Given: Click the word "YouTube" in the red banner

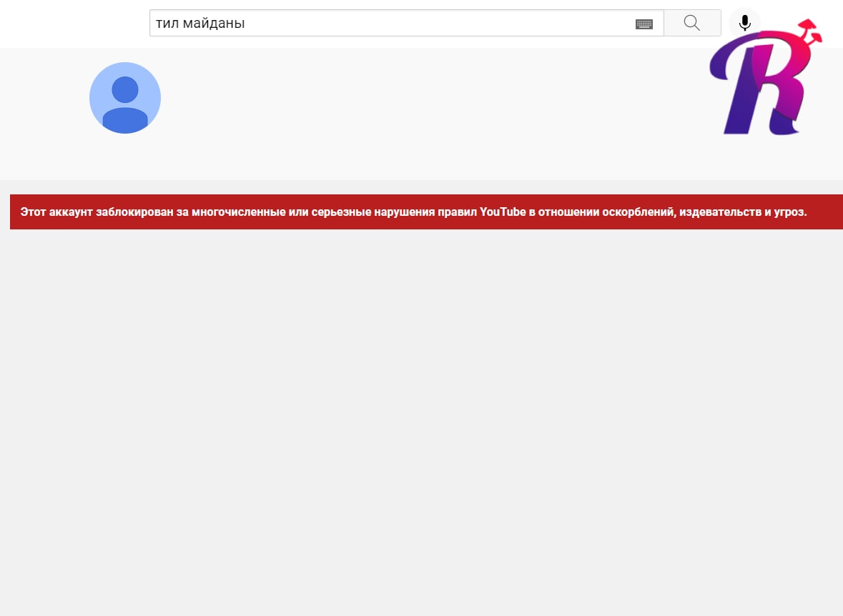Looking at the screenshot, I should pyautogui.click(x=503, y=212).
